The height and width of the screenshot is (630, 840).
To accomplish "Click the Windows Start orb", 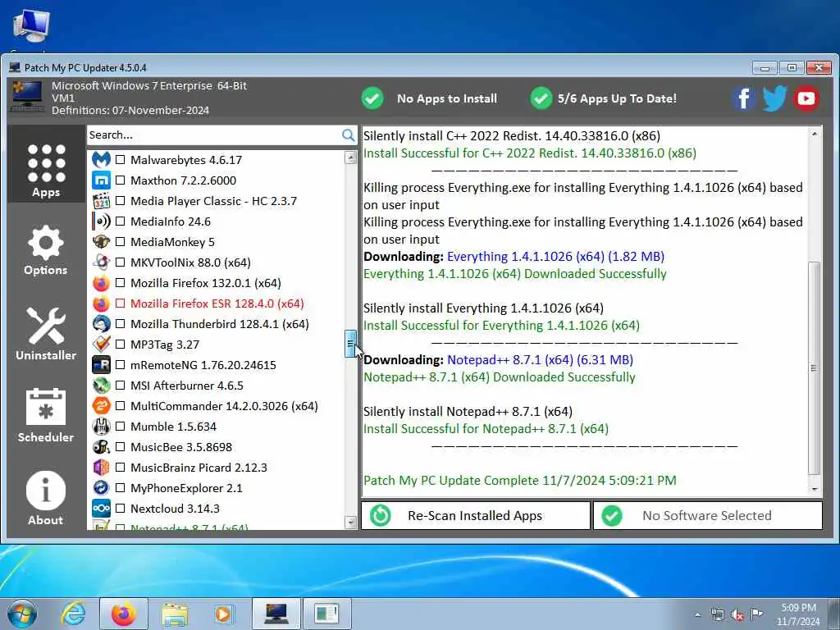I will point(22,614).
